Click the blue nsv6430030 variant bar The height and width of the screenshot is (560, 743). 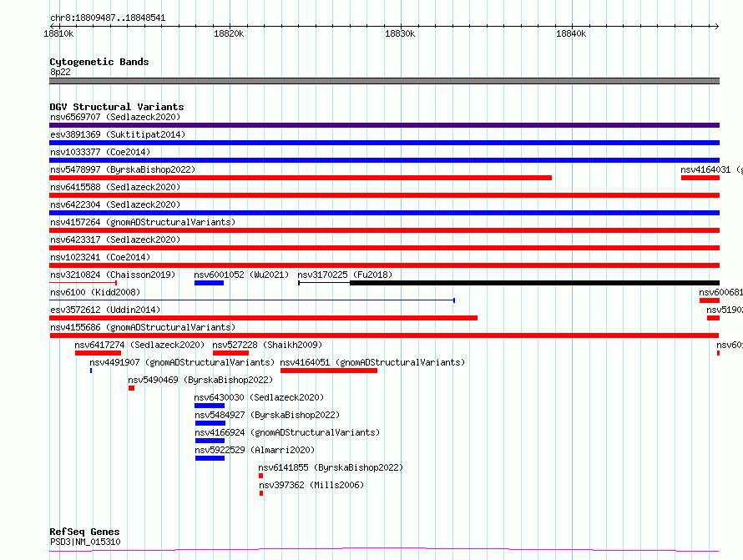[210, 406]
